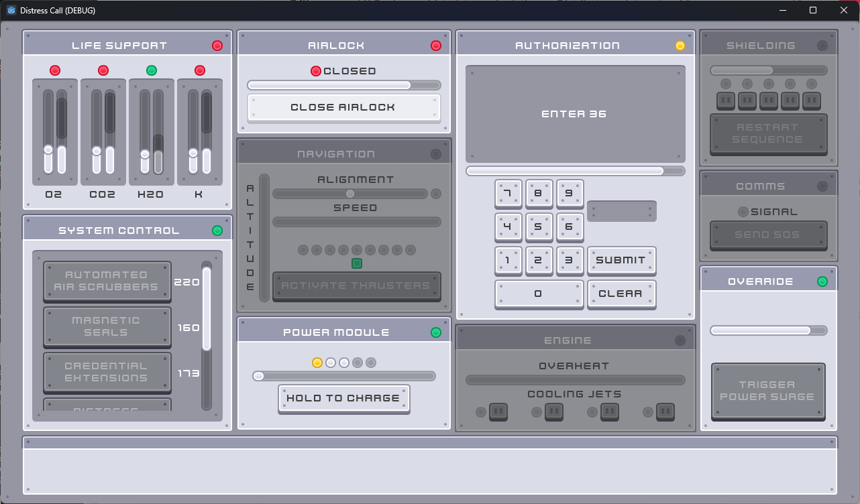
Task: Click the Hold to Charge button
Action: tap(343, 399)
